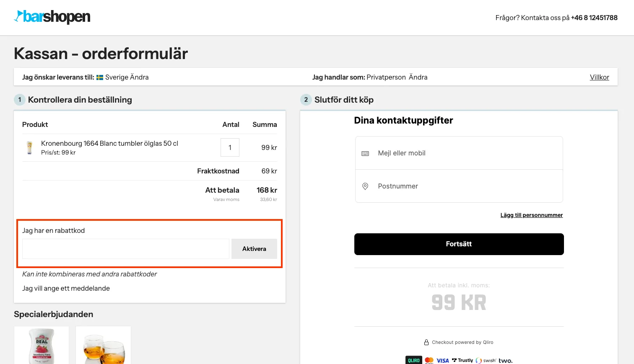This screenshot has width=634, height=364.
Task: Click the padlock icon by Checkout powered
Action: [426, 342]
